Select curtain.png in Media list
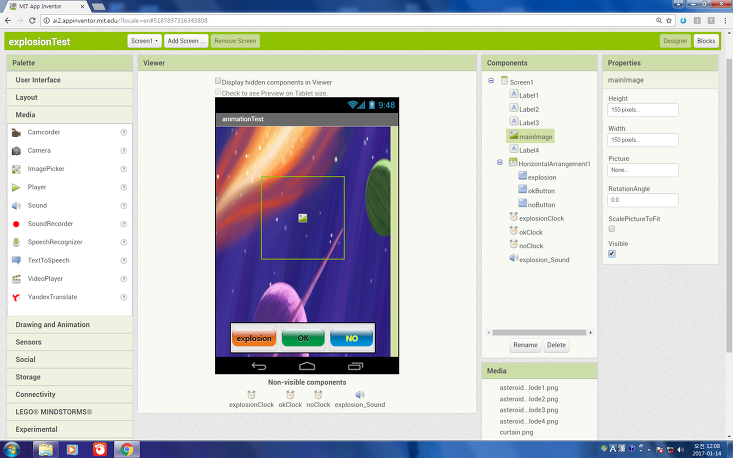Viewport: 733px width, 458px height. point(516,432)
